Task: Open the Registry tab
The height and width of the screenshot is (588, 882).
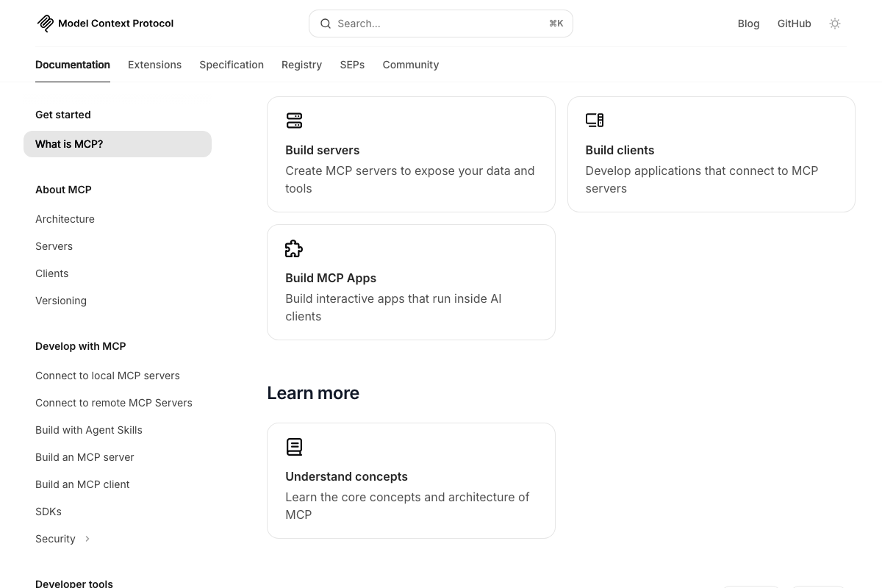Action: [x=301, y=65]
